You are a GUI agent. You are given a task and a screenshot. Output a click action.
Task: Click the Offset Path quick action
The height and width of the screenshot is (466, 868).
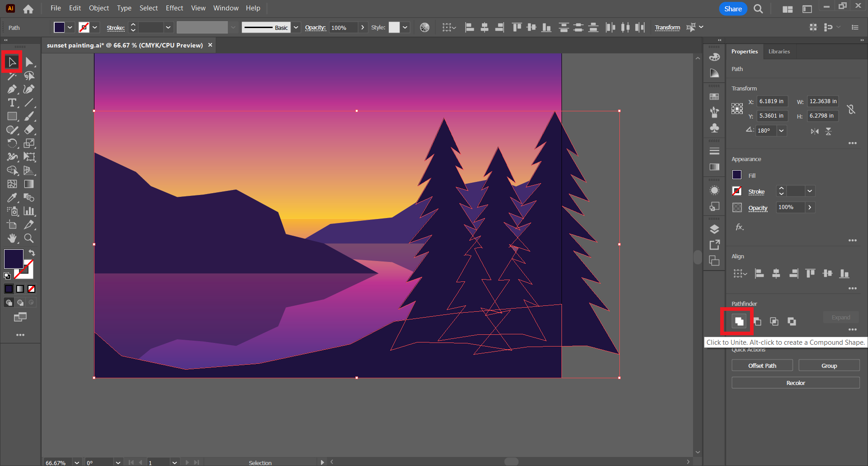(762, 366)
